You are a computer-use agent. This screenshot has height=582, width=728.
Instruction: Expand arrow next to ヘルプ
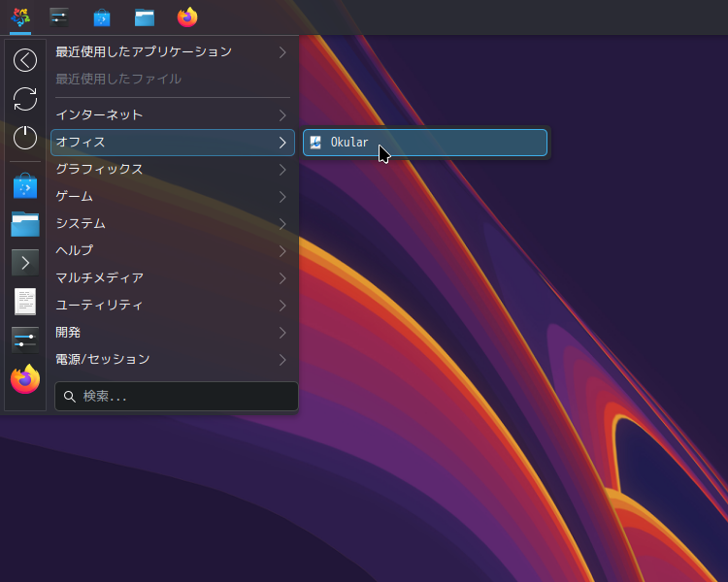click(282, 251)
